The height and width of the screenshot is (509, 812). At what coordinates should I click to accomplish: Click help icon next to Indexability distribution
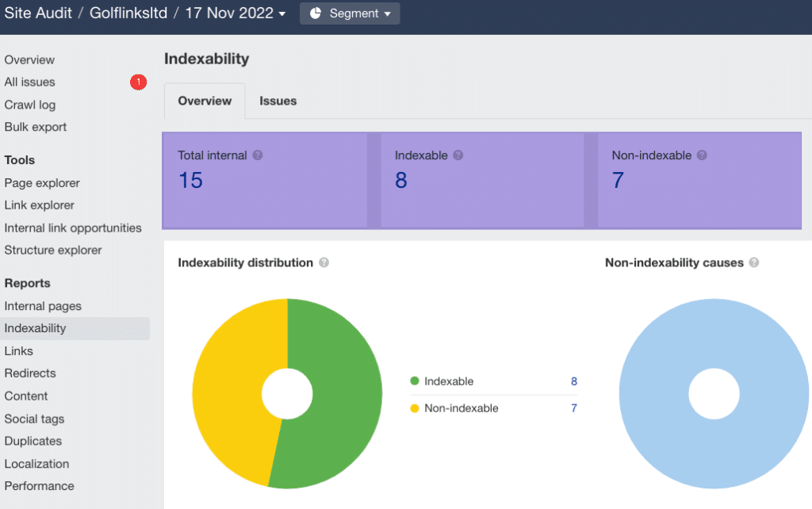click(x=324, y=262)
